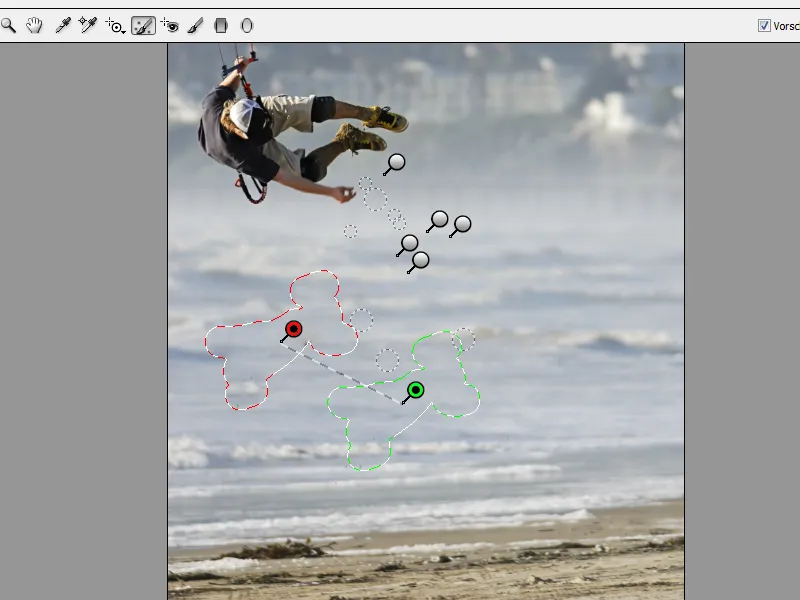The height and width of the screenshot is (600, 800).
Task: Activate the Spot Removal tool
Action: [143, 26]
